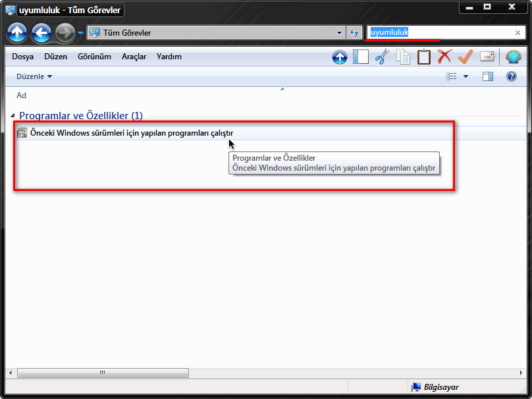Viewport: 532px width, 399px height.
Task: Click the computer icon in the status bar
Action: (x=416, y=387)
